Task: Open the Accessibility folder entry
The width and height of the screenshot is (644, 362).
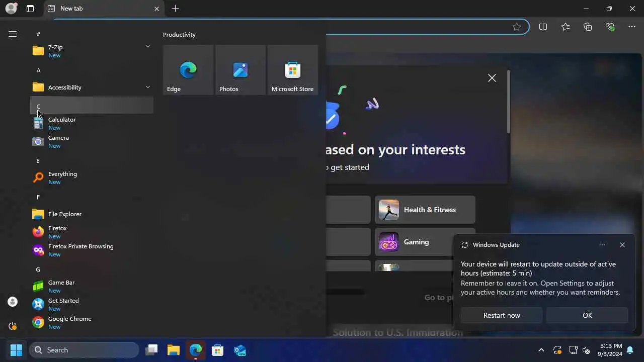Action: pos(92,87)
